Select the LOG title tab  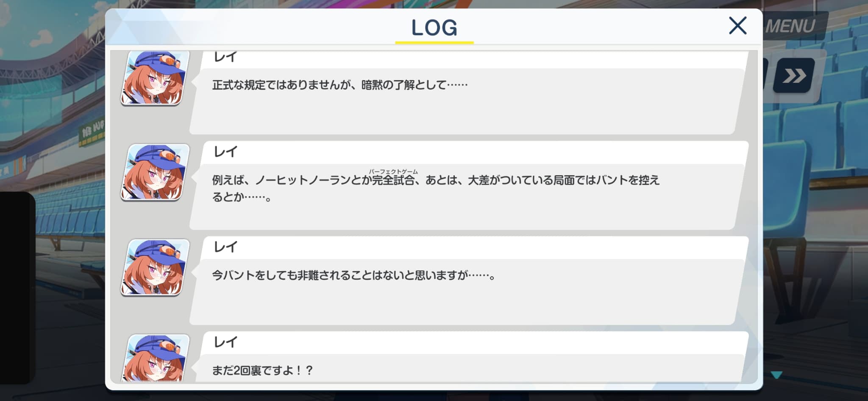coord(434,28)
